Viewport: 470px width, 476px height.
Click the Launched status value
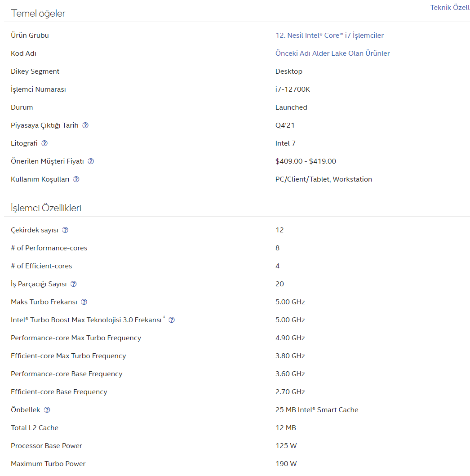point(291,107)
